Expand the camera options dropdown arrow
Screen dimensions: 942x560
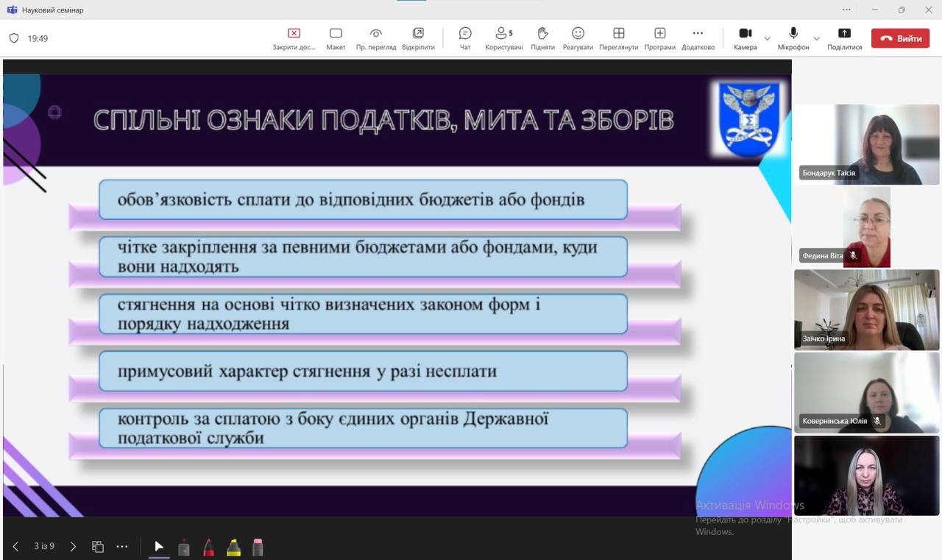pos(768,38)
